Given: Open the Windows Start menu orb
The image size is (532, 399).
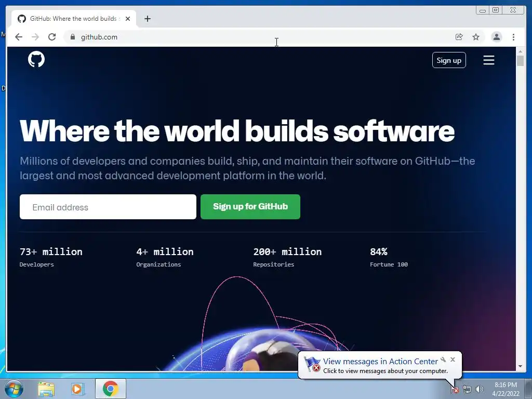Looking at the screenshot, I should [x=14, y=389].
